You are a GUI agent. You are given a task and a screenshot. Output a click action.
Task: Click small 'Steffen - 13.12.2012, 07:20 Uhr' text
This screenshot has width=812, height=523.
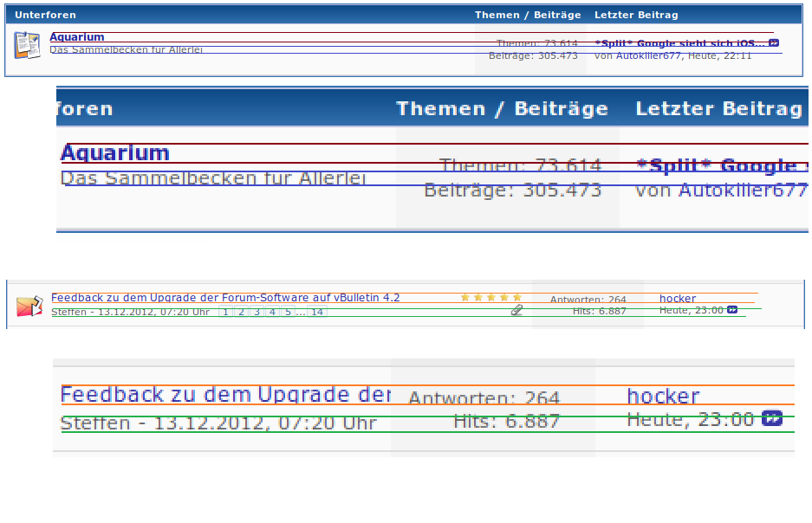click(x=130, y=312)
